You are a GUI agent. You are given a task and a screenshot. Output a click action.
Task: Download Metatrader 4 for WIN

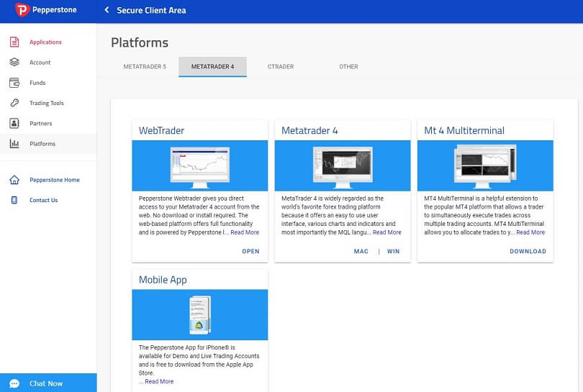[394, 251]
